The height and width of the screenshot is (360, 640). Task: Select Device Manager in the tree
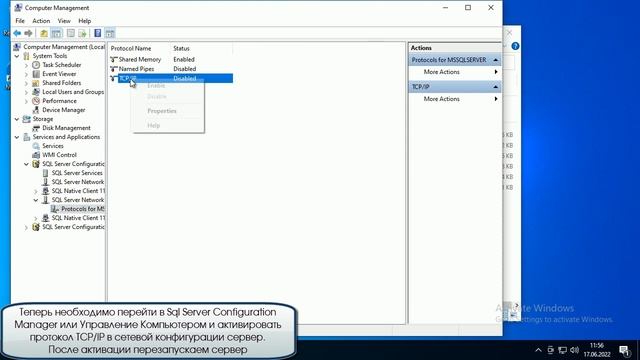[x=64, y=110]
